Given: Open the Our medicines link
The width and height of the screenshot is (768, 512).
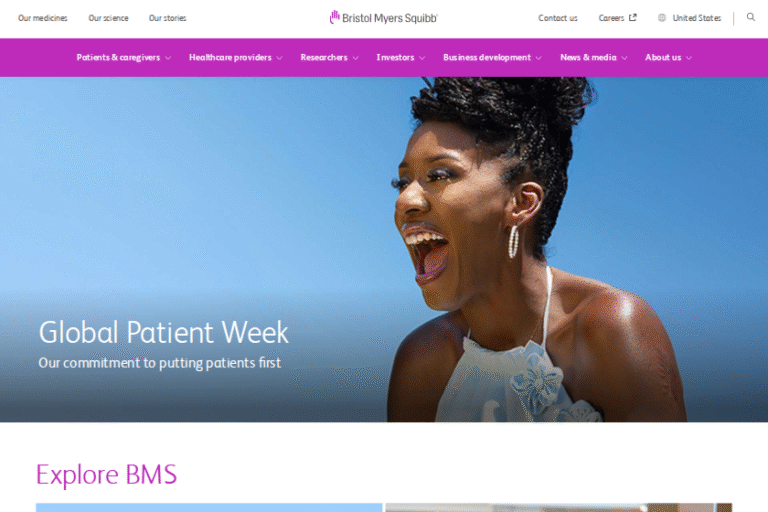Looking at the screenshot, I should pos(43,18).
